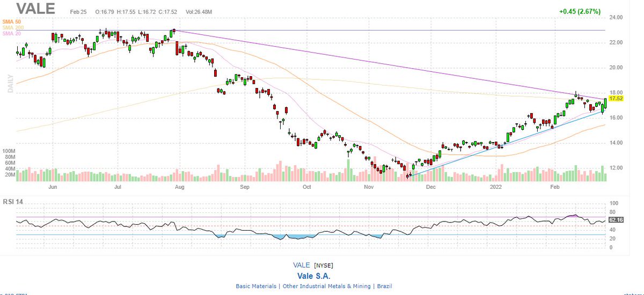Image resolution: width=644 pixels, height=295 pixels.
Task: Click the +0.45 (2.67%) change value
Action: tap(579, 11)
